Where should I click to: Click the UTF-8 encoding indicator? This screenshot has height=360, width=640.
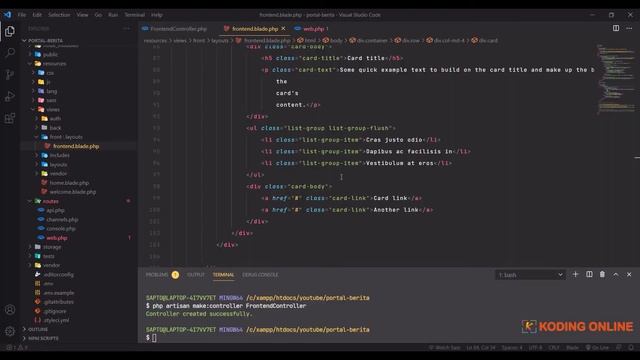pos(536,347)
